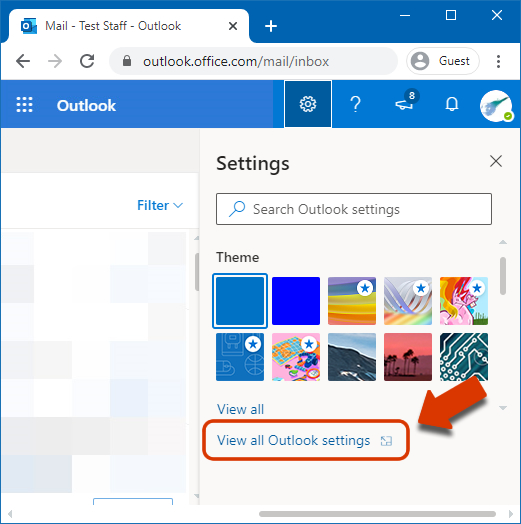Click View all themes link

pyautogui.click(x=240, y=409)
